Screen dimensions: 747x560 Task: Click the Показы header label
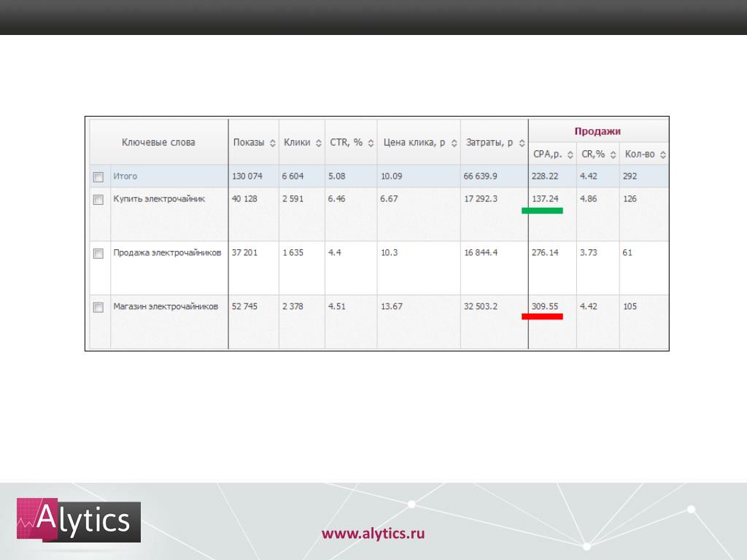point(249,142)
